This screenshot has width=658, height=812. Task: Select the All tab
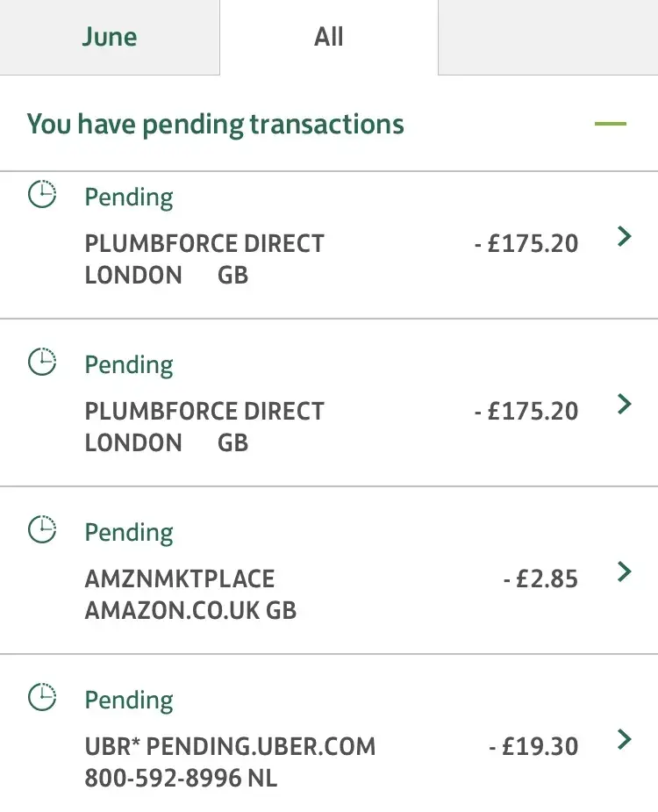point(329,37)
